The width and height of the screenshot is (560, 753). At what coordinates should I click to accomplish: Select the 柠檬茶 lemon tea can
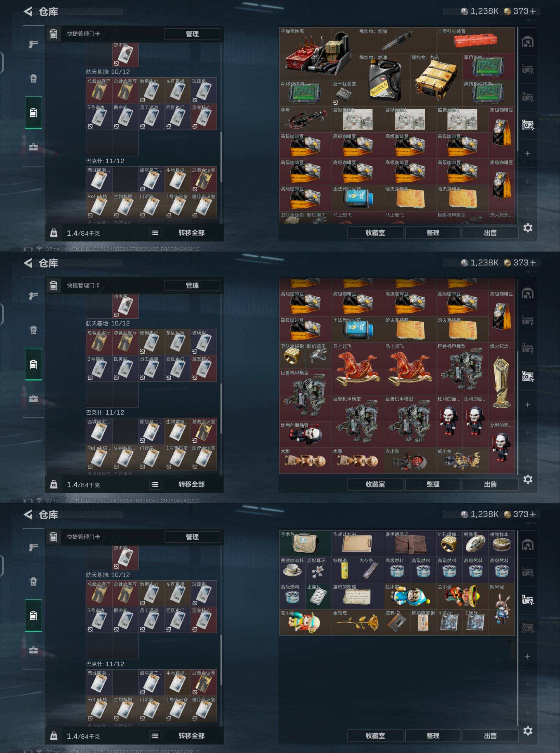coord(344,570)
